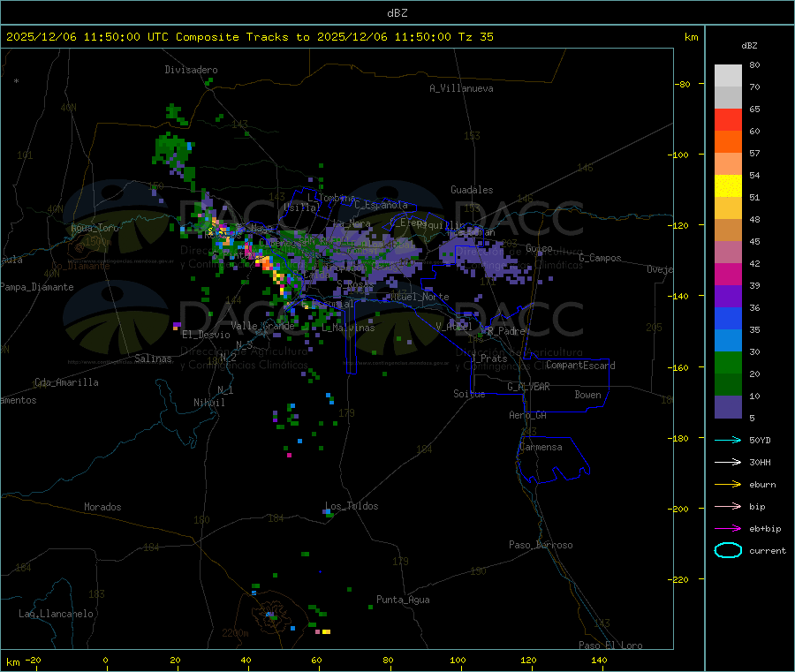The image size is (795, 672).
Task: Click the 'Atuel_Norte' map label
Action: click(x=420, y=297)
